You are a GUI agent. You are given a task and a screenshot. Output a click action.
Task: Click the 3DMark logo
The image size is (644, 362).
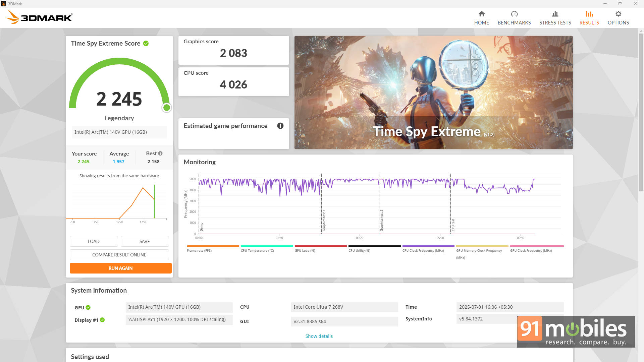pyautogui.click(x=39, y=17)
